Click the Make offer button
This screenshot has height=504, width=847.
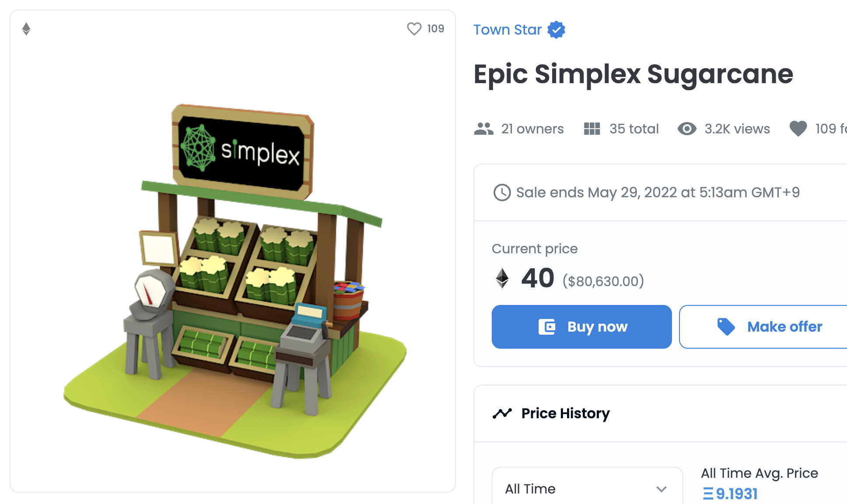point(763,327)
